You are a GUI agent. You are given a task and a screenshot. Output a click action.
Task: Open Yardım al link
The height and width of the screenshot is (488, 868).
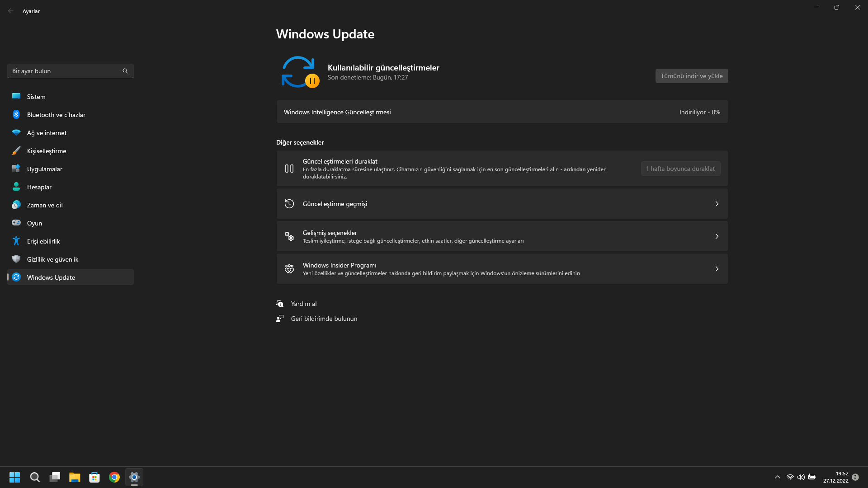(303, 304)
